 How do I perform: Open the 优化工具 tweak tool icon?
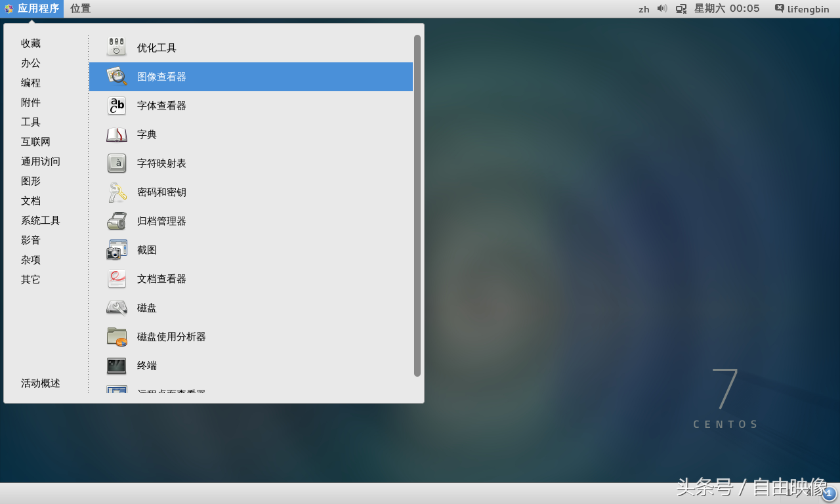(117, 48)
